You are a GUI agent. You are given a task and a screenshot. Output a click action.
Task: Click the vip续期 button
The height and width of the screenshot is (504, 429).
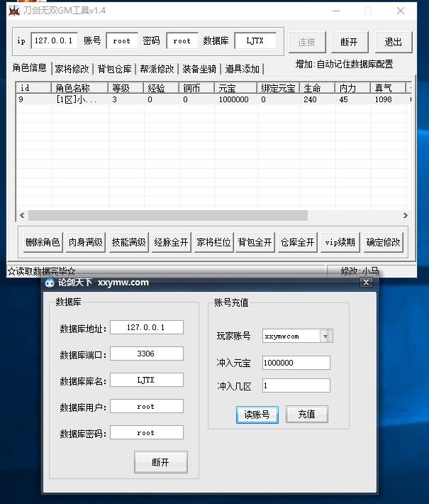click(x=340, y=242)
